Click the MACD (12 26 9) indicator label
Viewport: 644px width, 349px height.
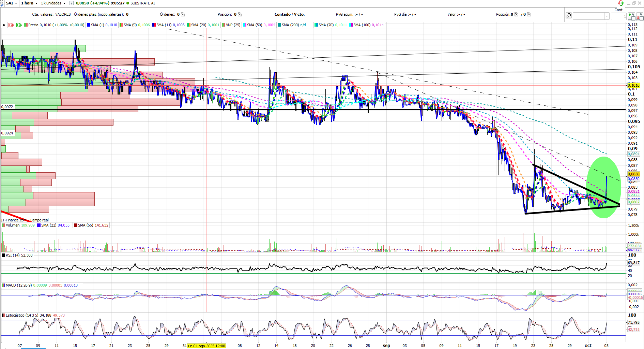point(18,285)
